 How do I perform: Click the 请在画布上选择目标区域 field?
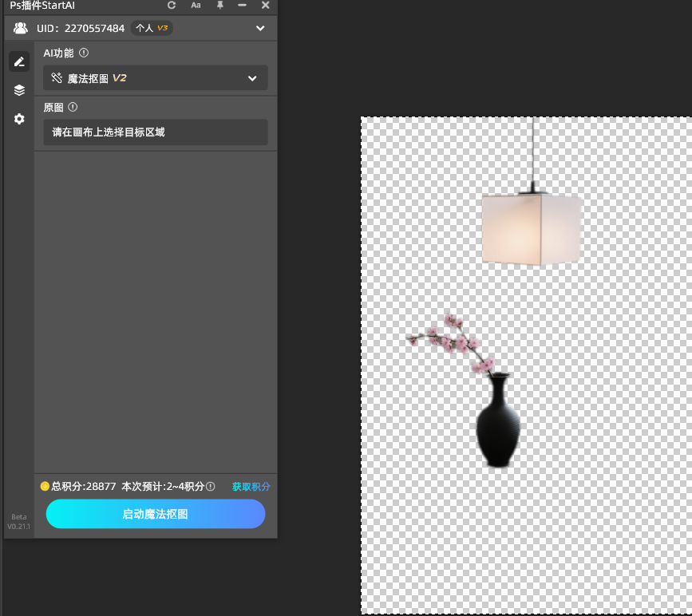156,132
